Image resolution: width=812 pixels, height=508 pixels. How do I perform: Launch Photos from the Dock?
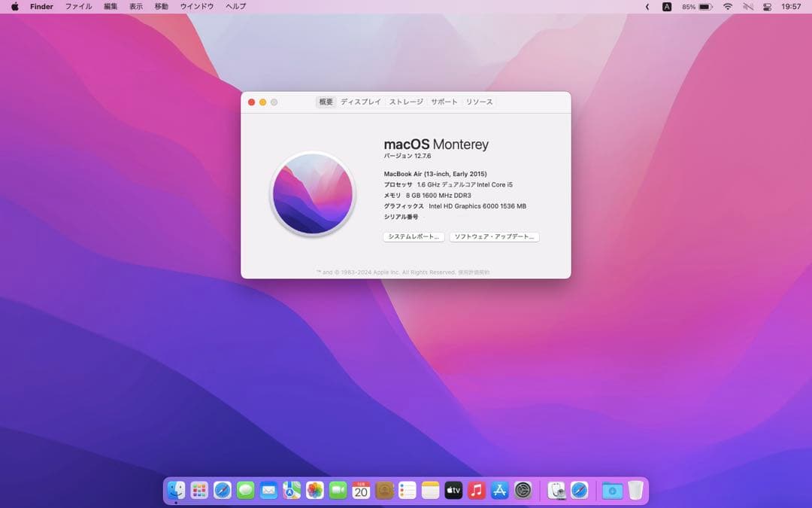(x=311, y=490)
